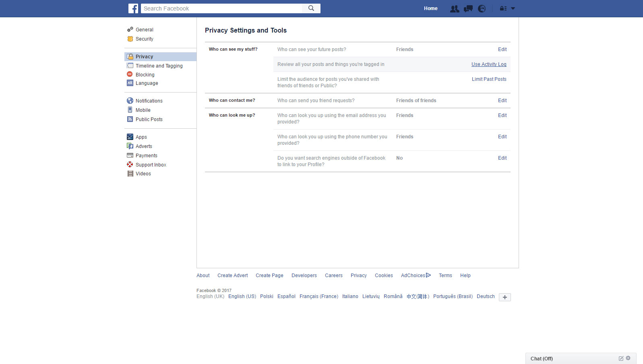Click the Privacy lock icon in sidebar
Viewport: 643px width, 364px height.
pos(130,57)
